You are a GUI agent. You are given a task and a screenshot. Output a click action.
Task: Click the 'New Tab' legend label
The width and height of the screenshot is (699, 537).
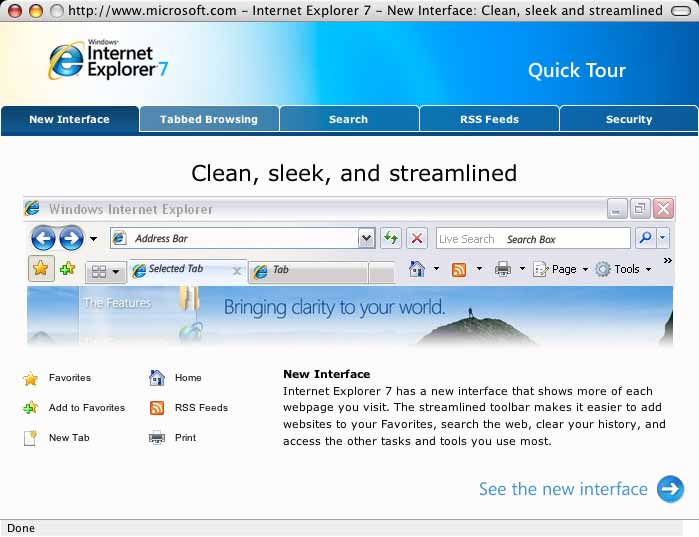[x=69, y=438]
